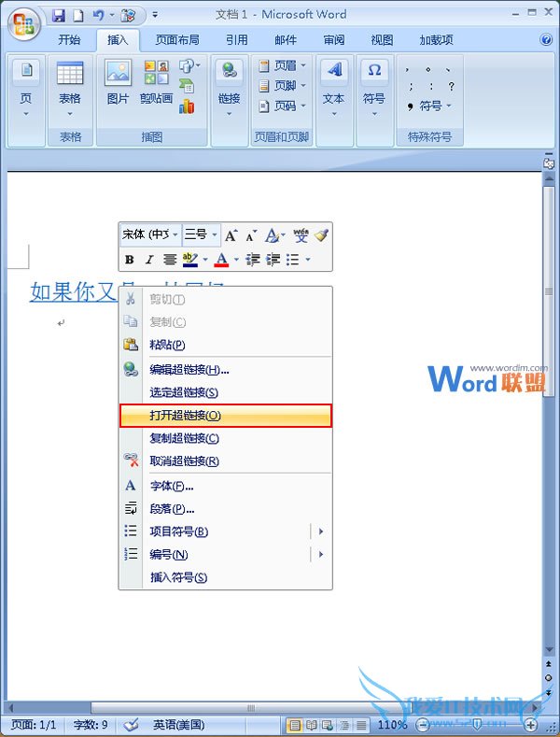
Task: Choose 插入符号(S) from context menu
Action: click(x=226, y=577)
